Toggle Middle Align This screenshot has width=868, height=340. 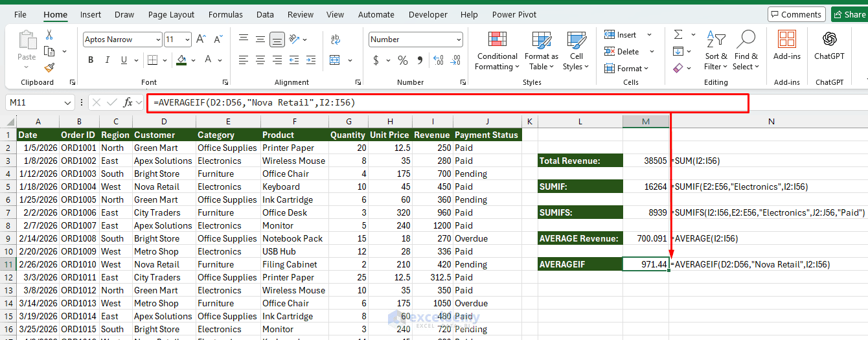(x=260, y=40)
